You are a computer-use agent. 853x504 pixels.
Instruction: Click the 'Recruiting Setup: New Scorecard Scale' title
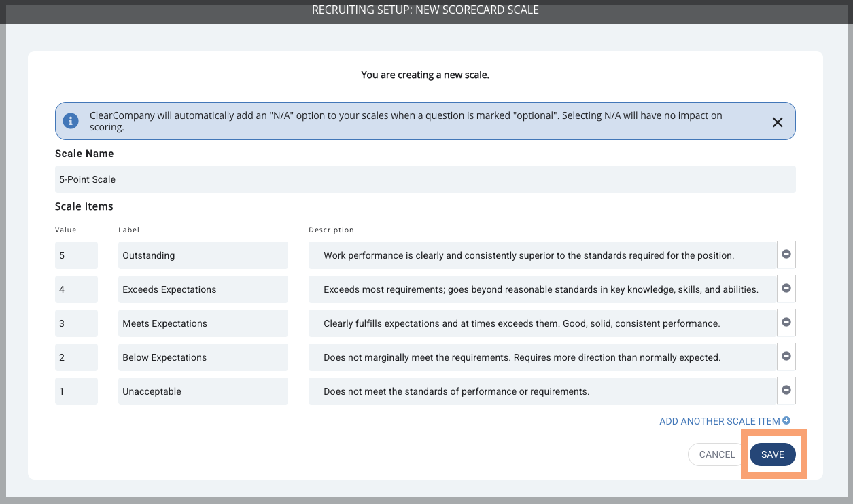(x=425, y=10)
